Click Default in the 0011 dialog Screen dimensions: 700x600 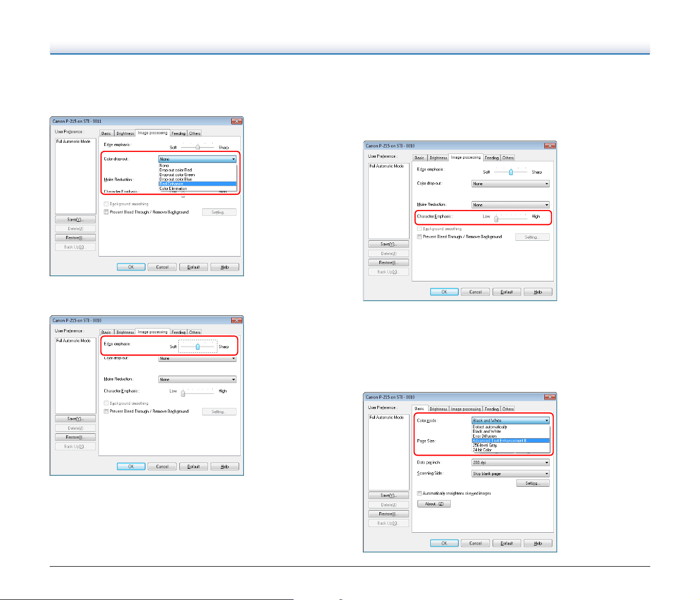(194, 267)
